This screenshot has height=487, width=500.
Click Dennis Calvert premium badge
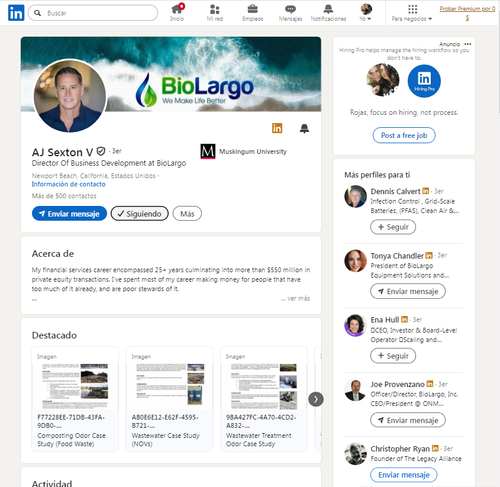[x=426, y=191]
